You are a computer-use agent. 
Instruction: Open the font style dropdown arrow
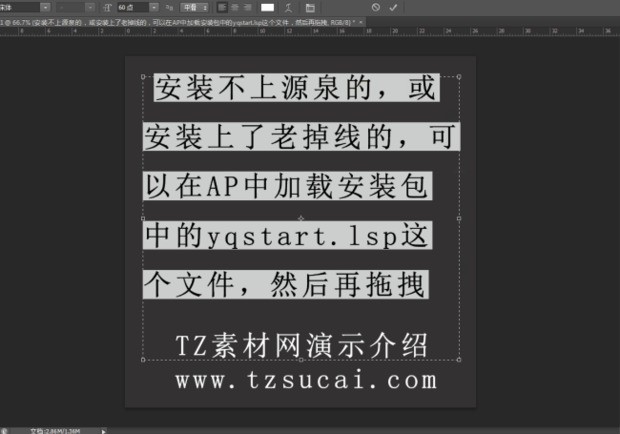tap(90, 8)
